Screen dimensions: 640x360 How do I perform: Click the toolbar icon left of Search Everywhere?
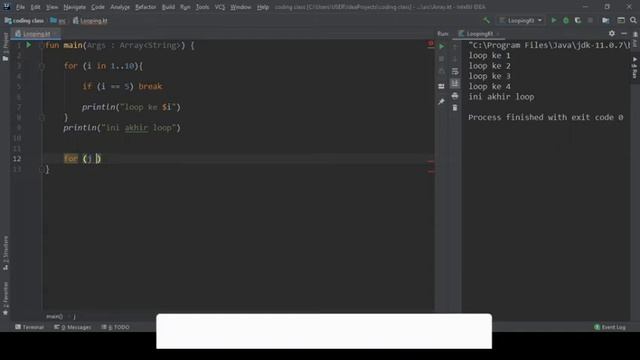click(x=621, y=20)
